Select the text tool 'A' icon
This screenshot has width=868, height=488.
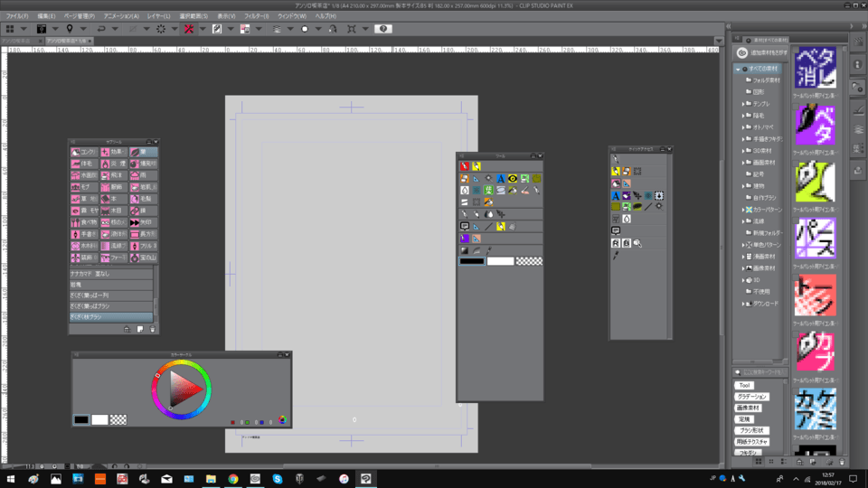[x=500, y=179]
